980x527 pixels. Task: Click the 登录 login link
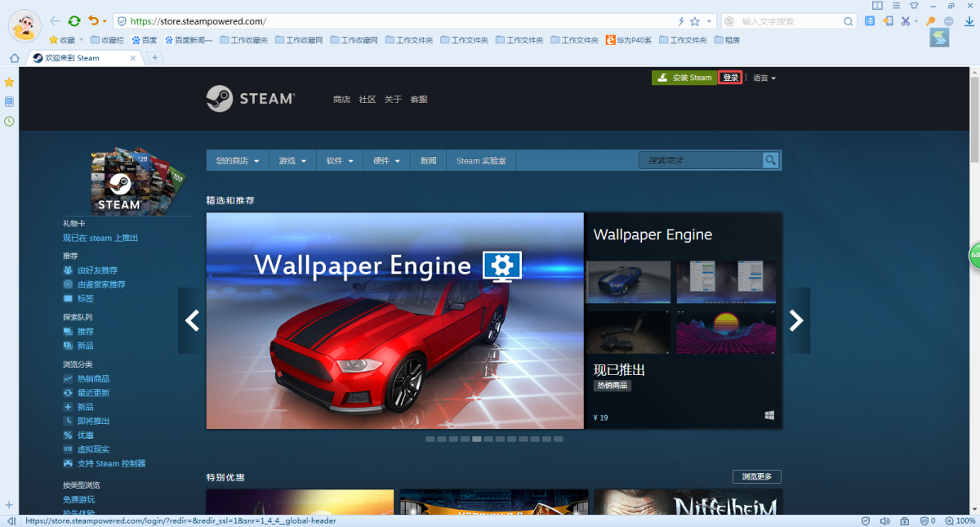pyautogui.click(x=730, y=78)
